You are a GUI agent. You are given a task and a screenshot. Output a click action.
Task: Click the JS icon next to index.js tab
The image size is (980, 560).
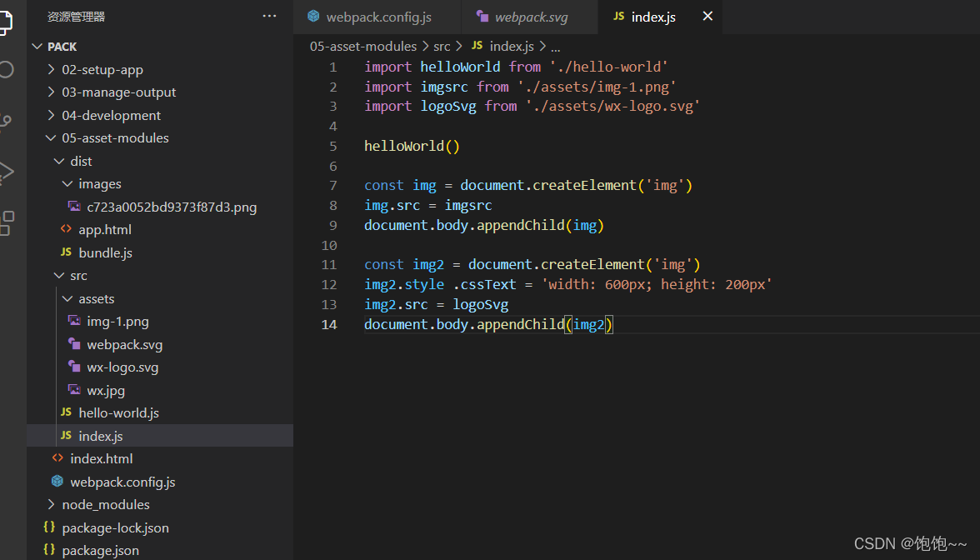[x=619, y=16]
